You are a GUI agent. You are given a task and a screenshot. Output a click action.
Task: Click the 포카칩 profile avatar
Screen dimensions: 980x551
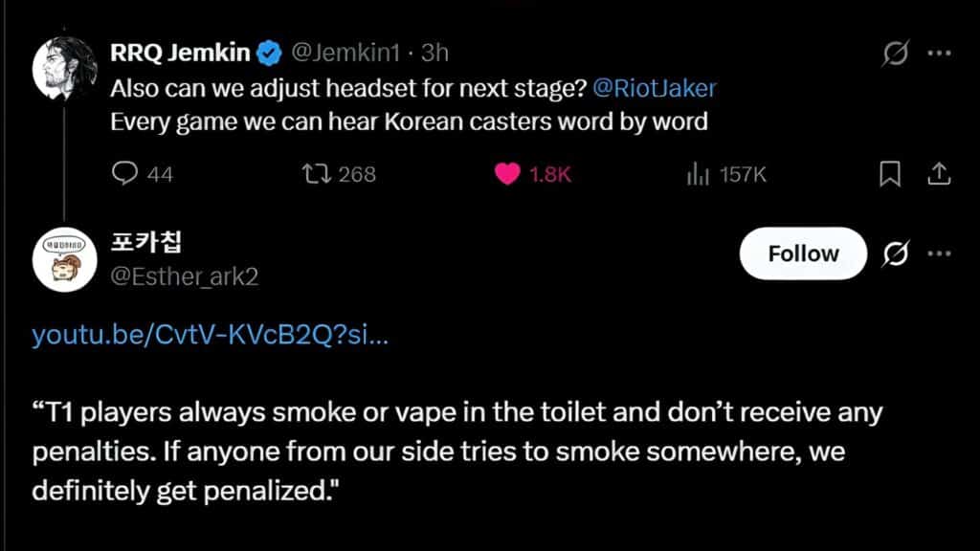tap(62, 259)
